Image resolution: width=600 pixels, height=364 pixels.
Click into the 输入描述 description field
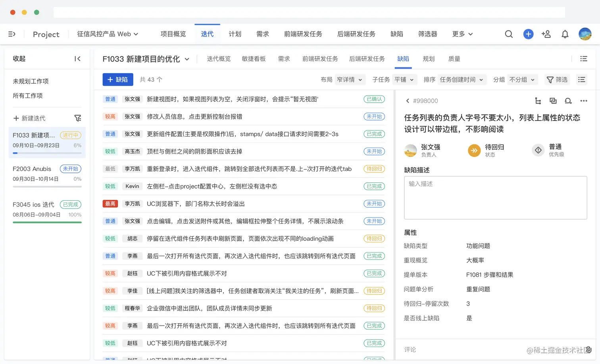(x=495, y=197)
